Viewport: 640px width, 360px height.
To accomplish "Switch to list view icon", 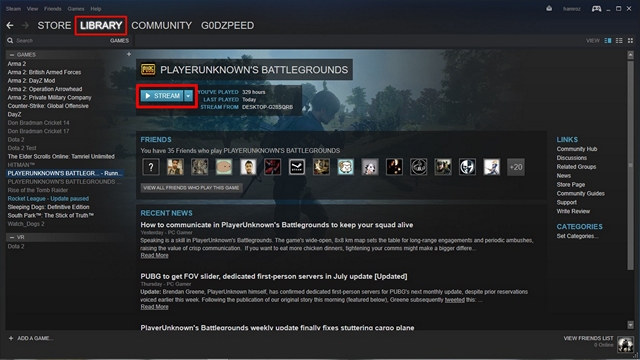I will [619, 40].
